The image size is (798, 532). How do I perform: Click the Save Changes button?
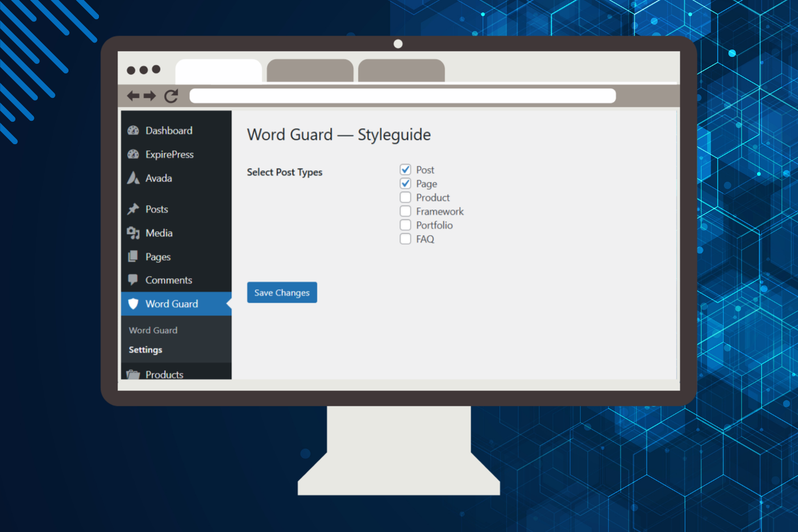282,293
